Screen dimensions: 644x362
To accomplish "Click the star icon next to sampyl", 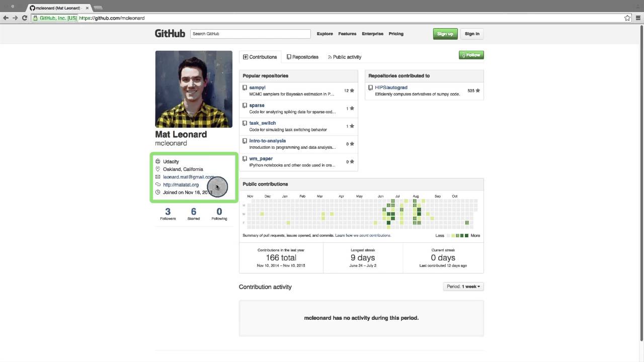I will click(x=352, y=90).
